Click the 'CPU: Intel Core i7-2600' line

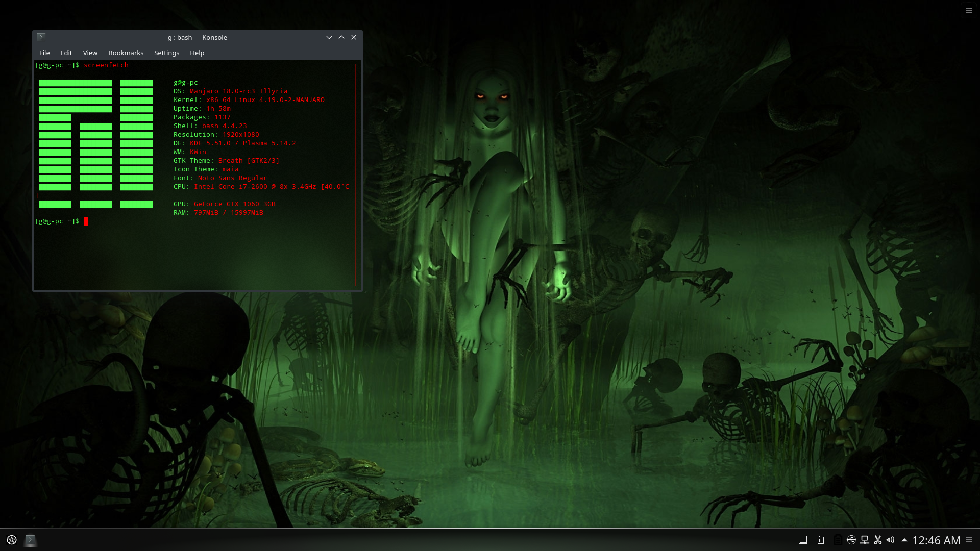coord(261,187)
